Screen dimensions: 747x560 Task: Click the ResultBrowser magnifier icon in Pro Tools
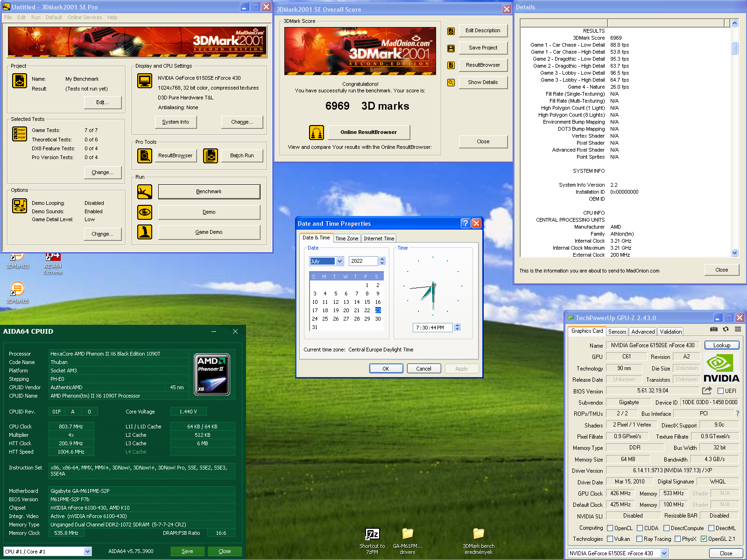click(x=145, y=155)
